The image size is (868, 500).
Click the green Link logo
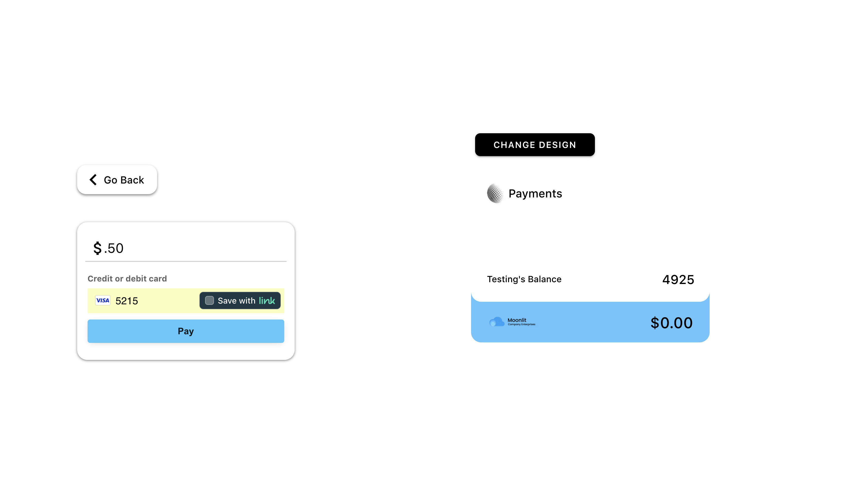[267, 301]
